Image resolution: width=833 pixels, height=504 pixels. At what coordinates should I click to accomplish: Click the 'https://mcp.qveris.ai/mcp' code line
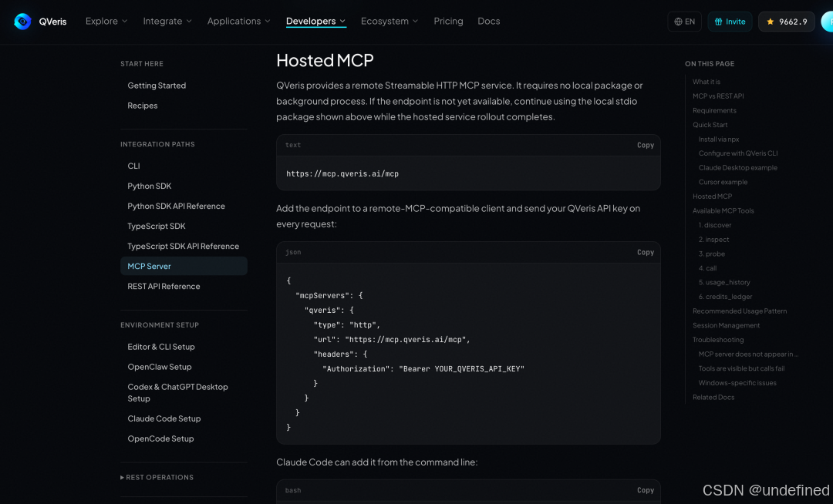pyautogui.click(x=342, y=173)
